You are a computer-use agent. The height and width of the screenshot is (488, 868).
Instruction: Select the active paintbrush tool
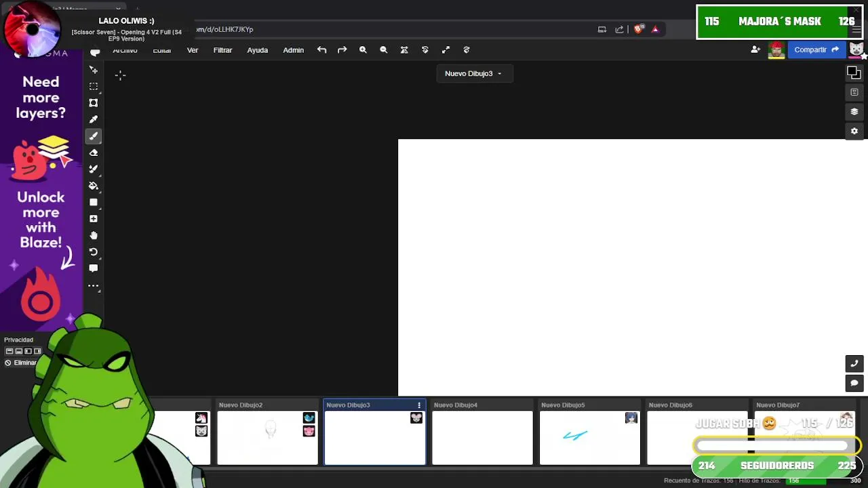(x=94, y=136)
